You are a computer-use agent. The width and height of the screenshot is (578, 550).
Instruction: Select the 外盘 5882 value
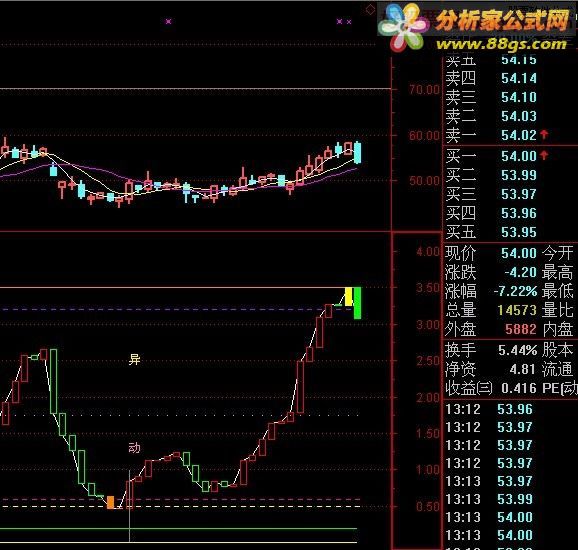point(520,329)
